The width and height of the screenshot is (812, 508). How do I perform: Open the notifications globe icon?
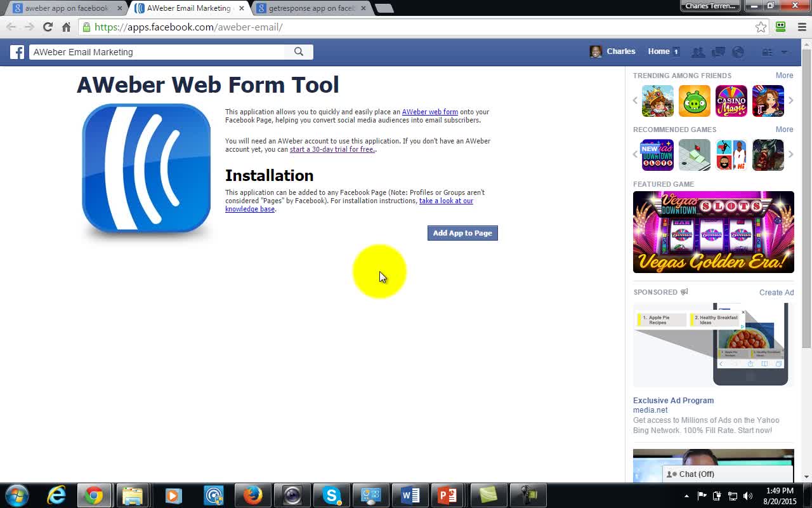click(738, 52)
